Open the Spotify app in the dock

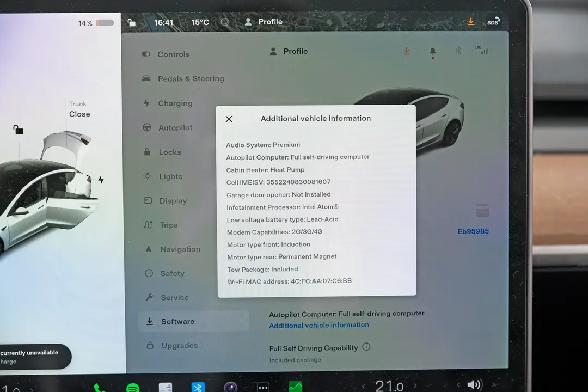tap(132, 387)
